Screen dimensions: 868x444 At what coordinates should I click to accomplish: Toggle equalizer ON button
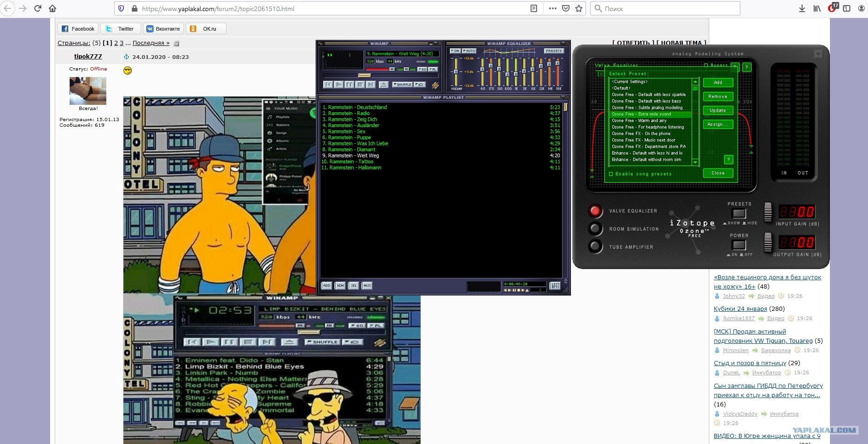point(455,51)
